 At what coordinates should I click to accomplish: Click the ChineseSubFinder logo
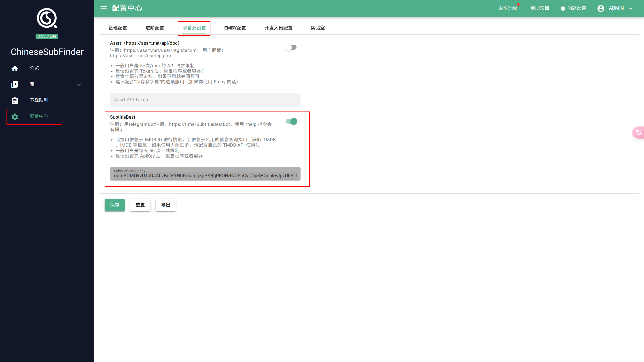pos(47,18)
